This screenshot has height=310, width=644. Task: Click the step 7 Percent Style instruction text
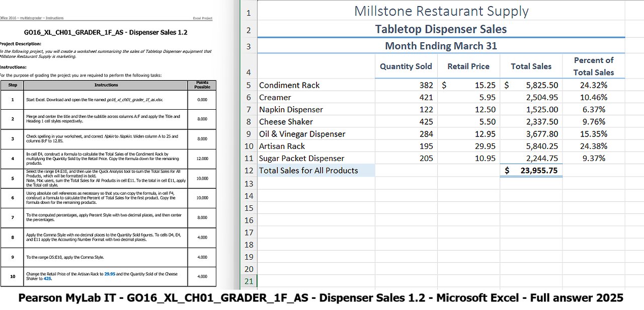coord(104,218)
